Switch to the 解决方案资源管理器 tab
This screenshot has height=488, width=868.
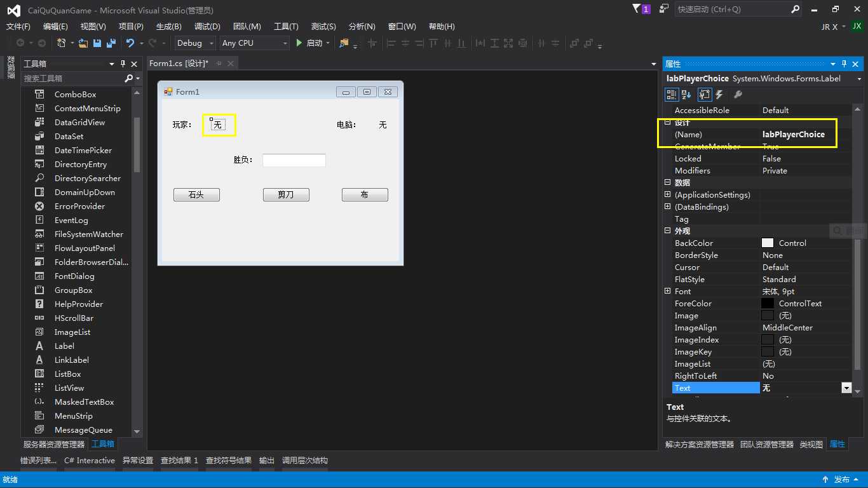coord(699,444)
